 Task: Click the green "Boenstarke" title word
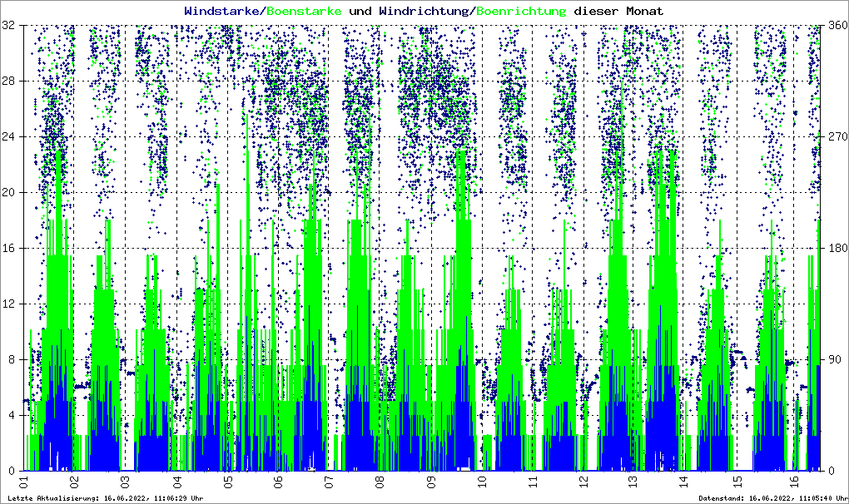coord(305,11)
